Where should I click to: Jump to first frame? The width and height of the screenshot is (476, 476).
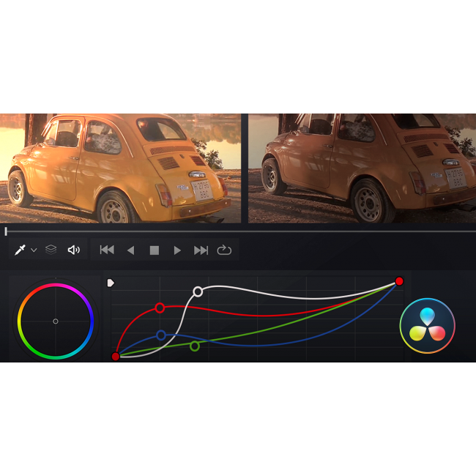pyautogui.click(x=107, y=250)
